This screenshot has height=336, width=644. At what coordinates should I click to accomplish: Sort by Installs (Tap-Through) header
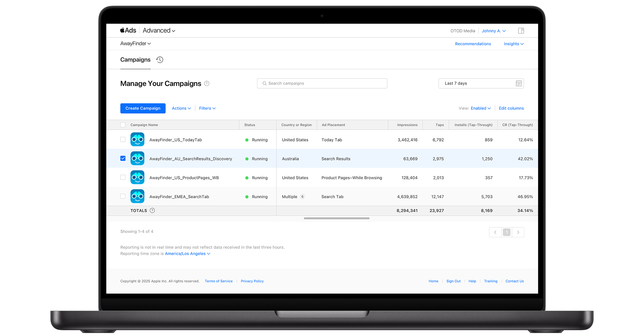click(473, 125)
